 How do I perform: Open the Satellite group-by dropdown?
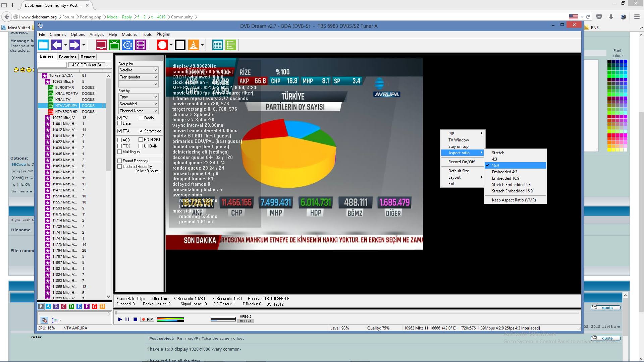point(139,70)
